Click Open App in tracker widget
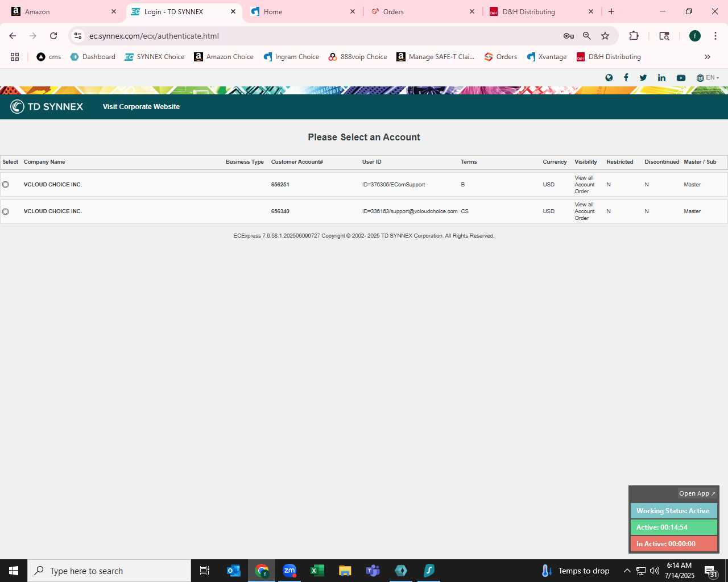The image size is (728, 582). coord(697,493)
